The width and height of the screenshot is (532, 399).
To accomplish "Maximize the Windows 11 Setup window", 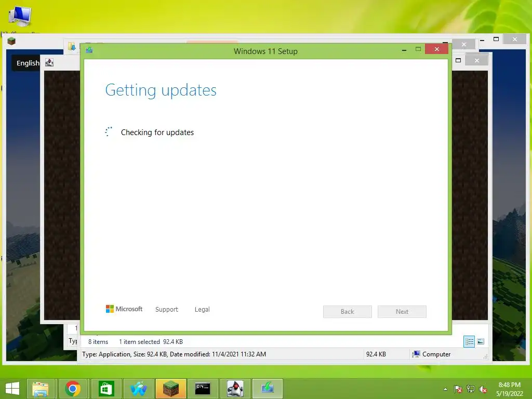I will click(418, 49).
